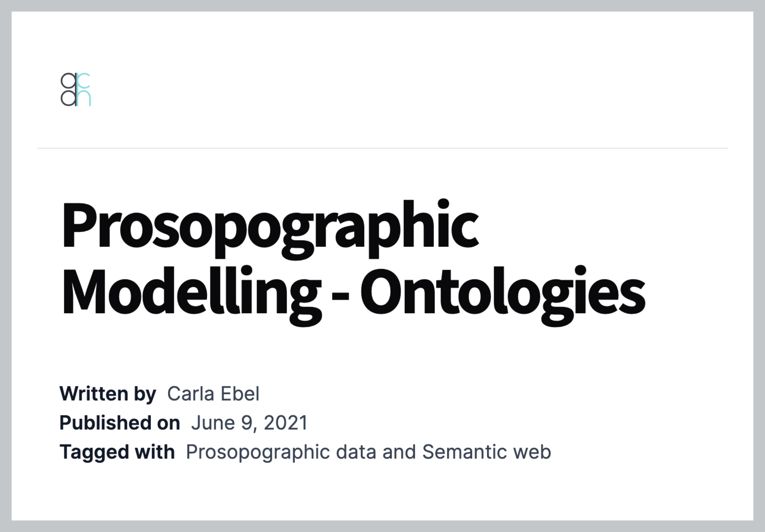The height and width of the screenshot is (532, 765).
Task: Select the word Ontologies in the heading
Action: click(x=504, y=295)
